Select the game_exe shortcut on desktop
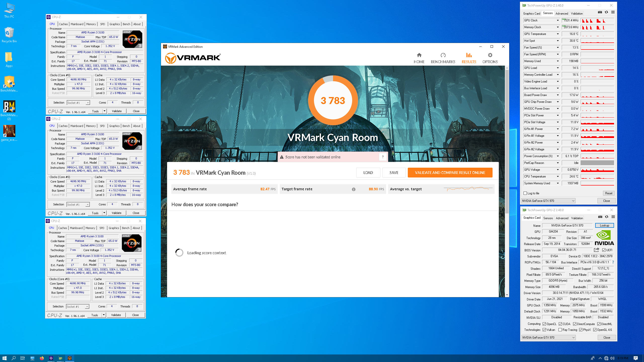The image size is (644, 362). click(x=9, y=133)
